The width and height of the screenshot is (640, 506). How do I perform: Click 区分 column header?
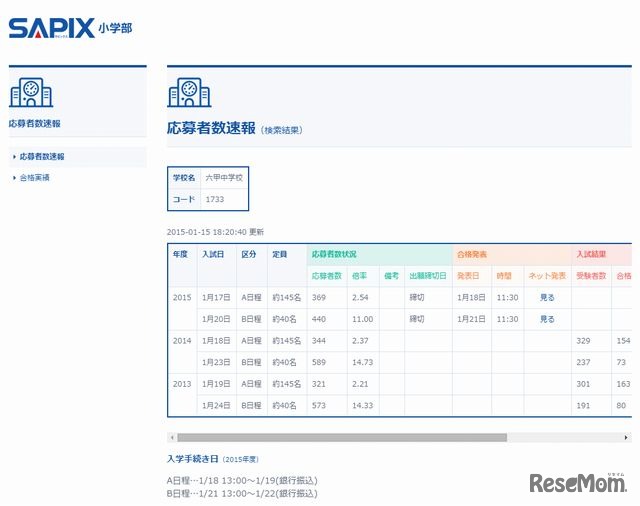249,254
